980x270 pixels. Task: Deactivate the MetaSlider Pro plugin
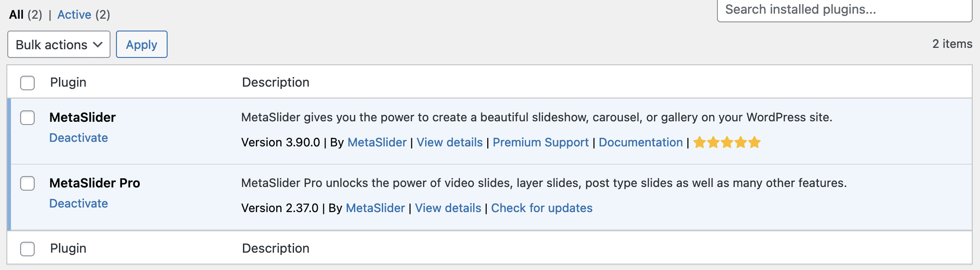[79, 203]
